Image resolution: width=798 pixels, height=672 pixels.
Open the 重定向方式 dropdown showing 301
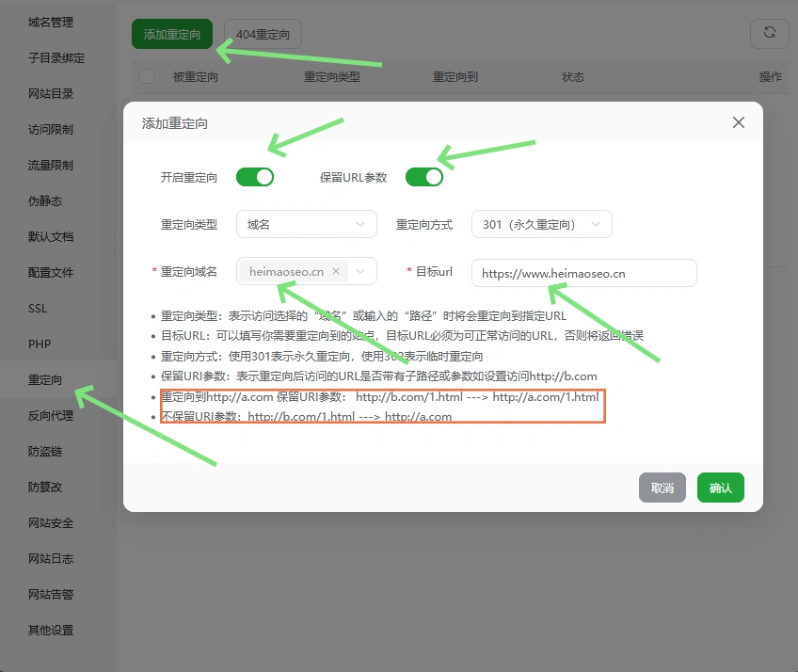(541, 224)
